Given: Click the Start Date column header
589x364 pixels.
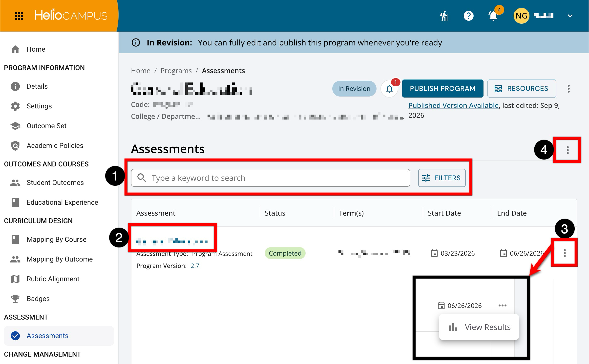Looking at the screenshot, I should tap(444, 213).
